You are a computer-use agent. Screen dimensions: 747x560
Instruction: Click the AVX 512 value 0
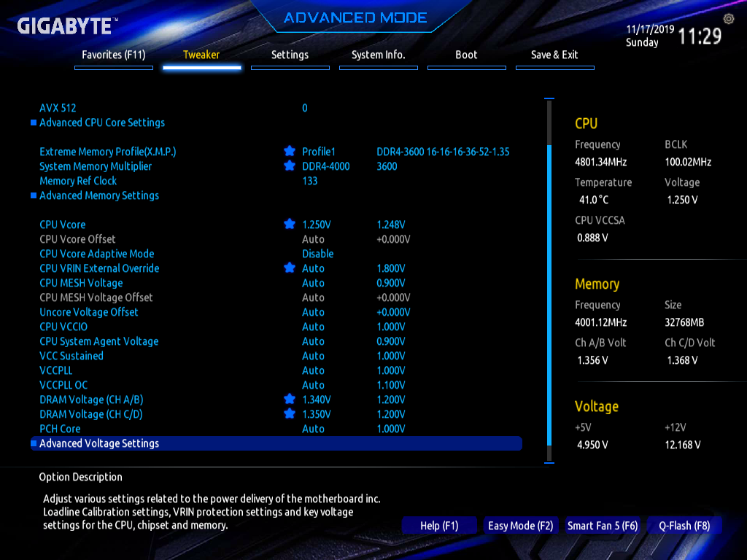click(x=305, y=108)
